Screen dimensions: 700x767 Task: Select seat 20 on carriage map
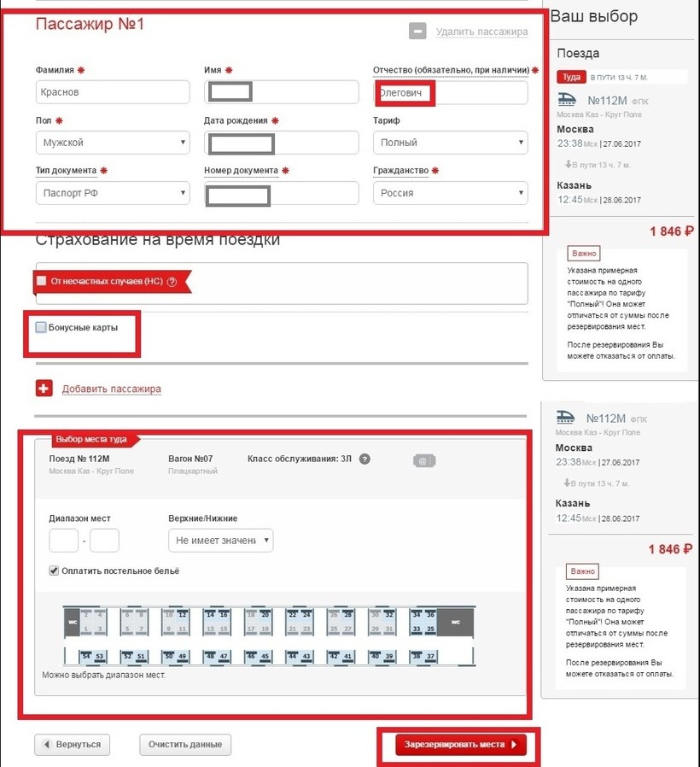tap(265, 614)
